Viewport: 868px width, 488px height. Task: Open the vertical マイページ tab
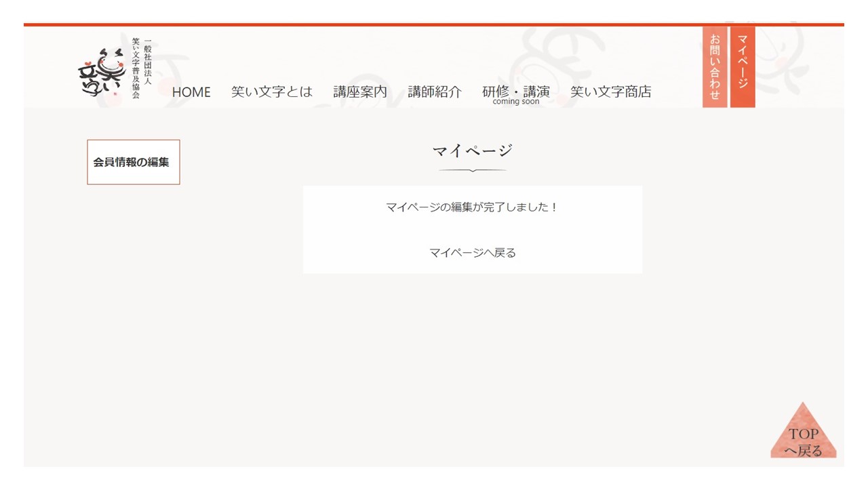743,67
